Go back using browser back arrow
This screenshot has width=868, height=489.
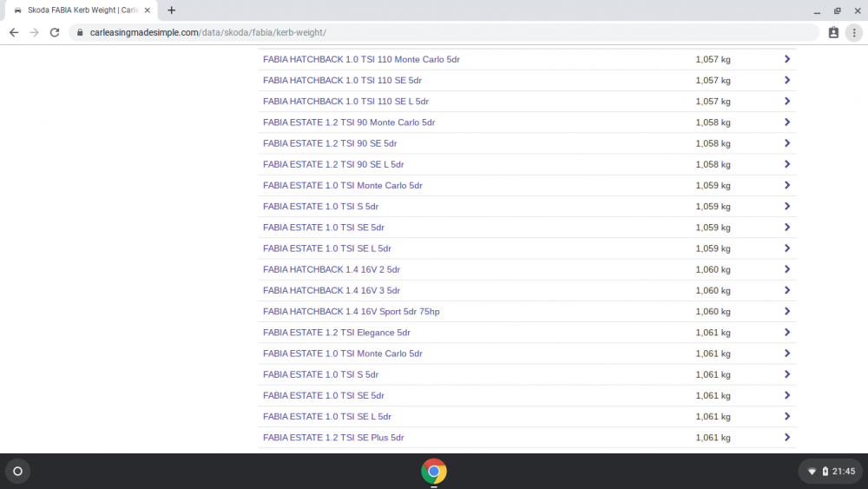click(14, 33)
